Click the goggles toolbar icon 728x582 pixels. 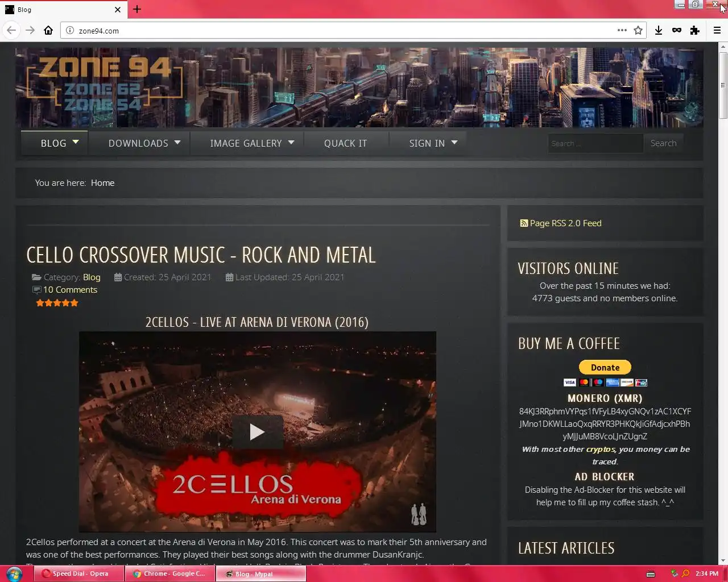[x=676, y=30]
